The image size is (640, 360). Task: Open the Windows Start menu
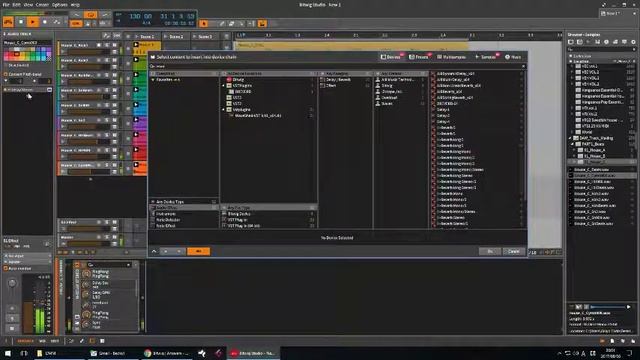pos(8,353)
